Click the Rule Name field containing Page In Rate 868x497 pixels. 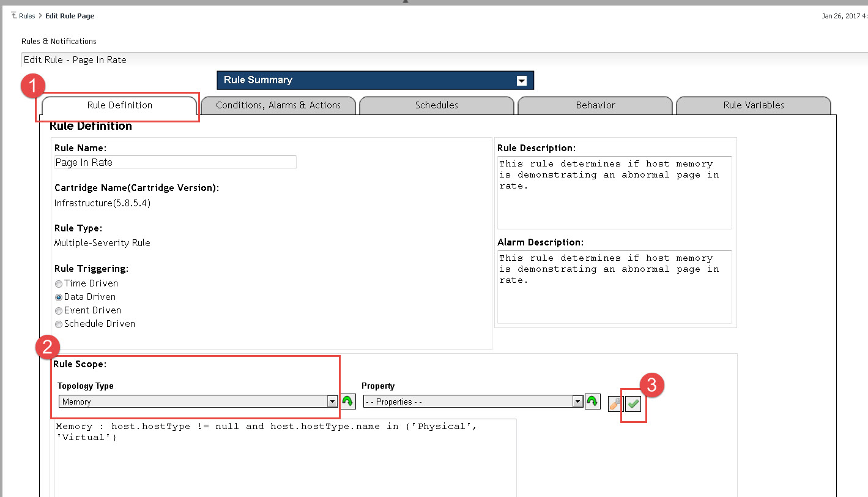point(175,162)
